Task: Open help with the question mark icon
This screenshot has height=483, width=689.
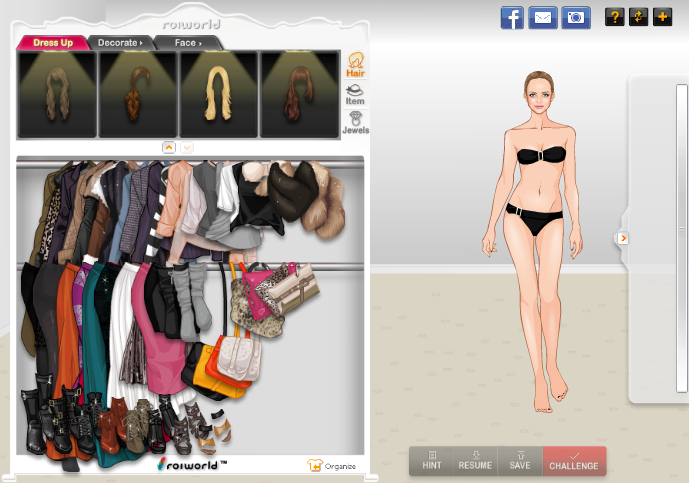Action: coord(614,17)
